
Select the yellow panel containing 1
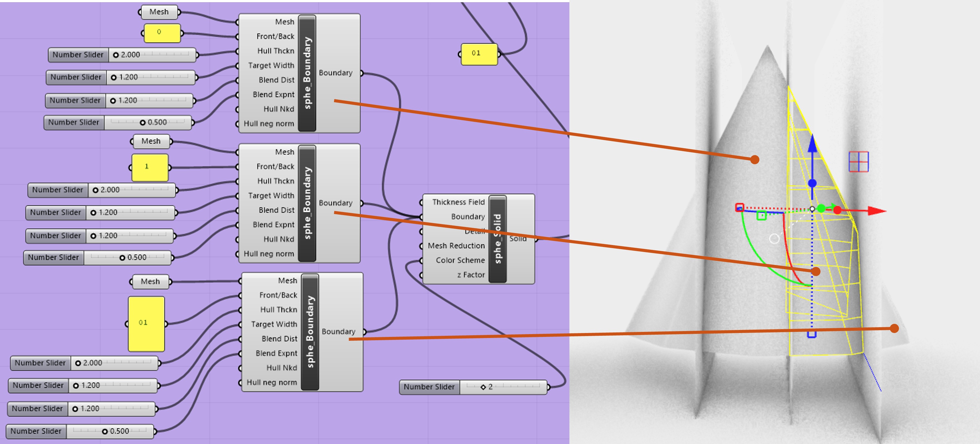150,167
